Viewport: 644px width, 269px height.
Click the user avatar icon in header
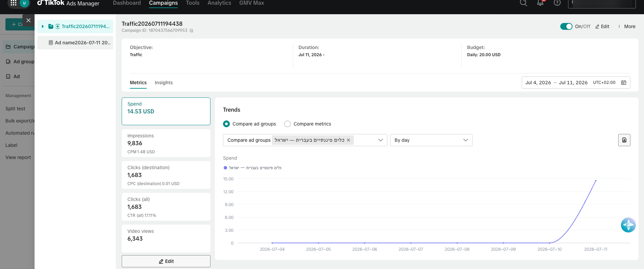point(24,3)
